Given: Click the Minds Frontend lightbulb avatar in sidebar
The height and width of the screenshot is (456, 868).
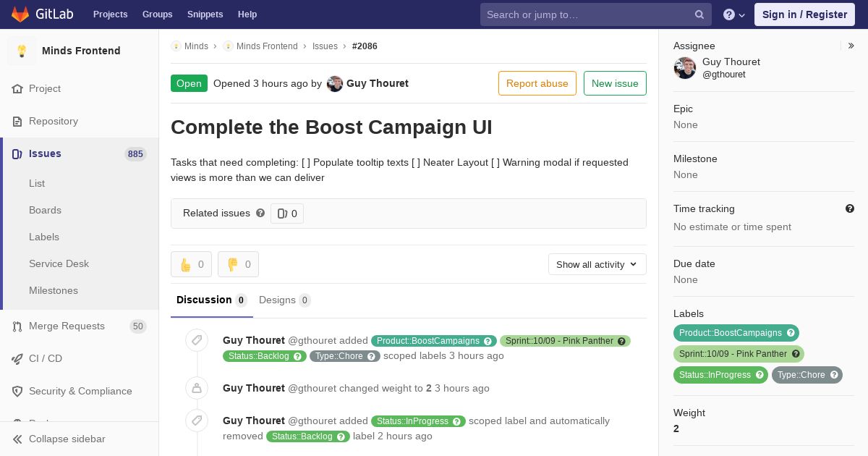Looking at the screenshot, I should pos(22,51).
